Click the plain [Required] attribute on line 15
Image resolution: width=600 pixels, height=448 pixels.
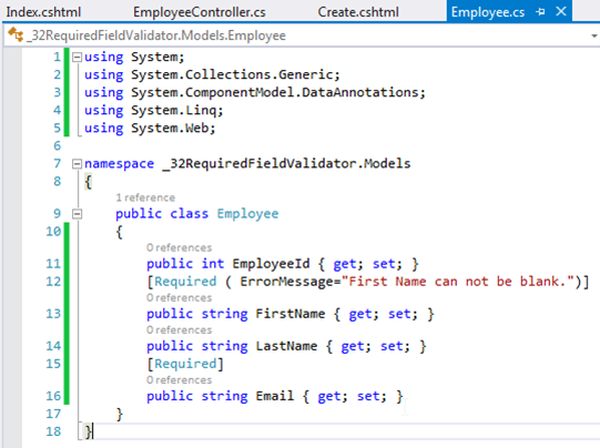185,363
